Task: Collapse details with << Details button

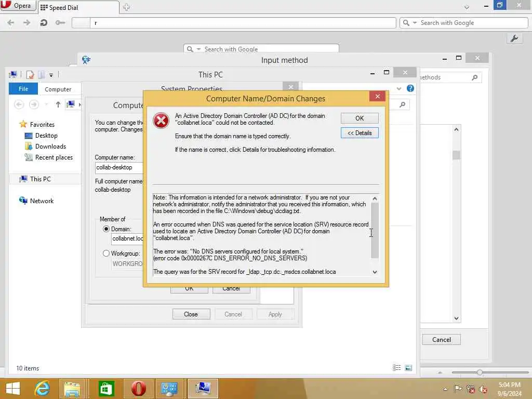Action: point(360,133)
